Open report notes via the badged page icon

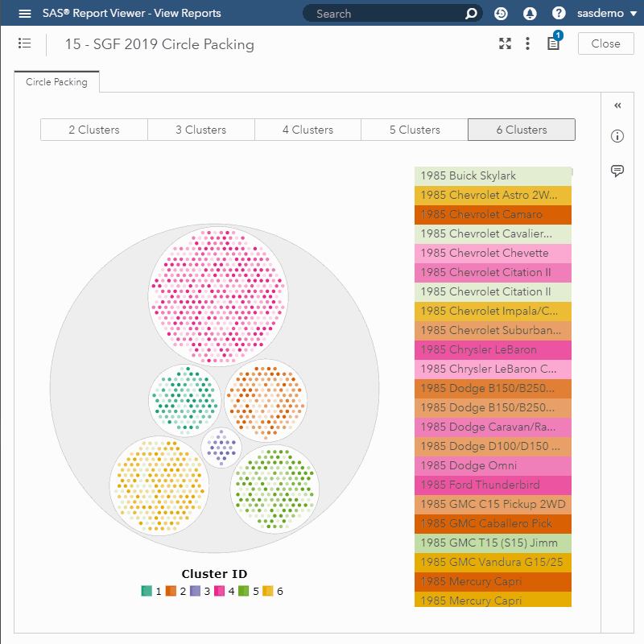click(x=552, y=45)
